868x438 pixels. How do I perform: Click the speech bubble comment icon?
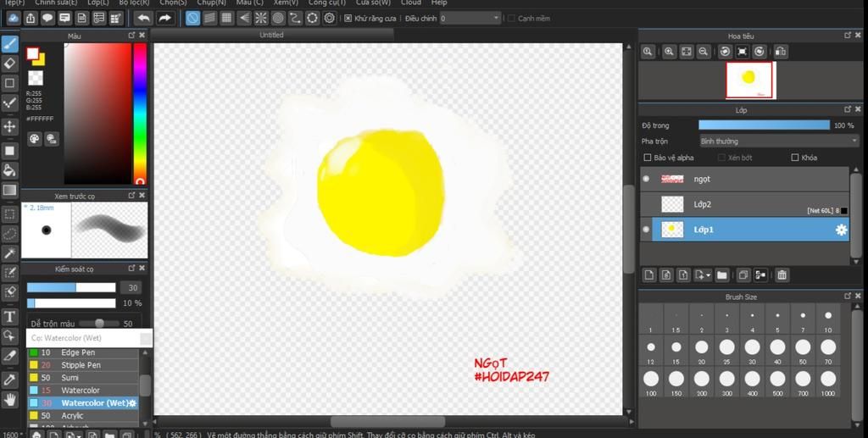tap(47, 19)
